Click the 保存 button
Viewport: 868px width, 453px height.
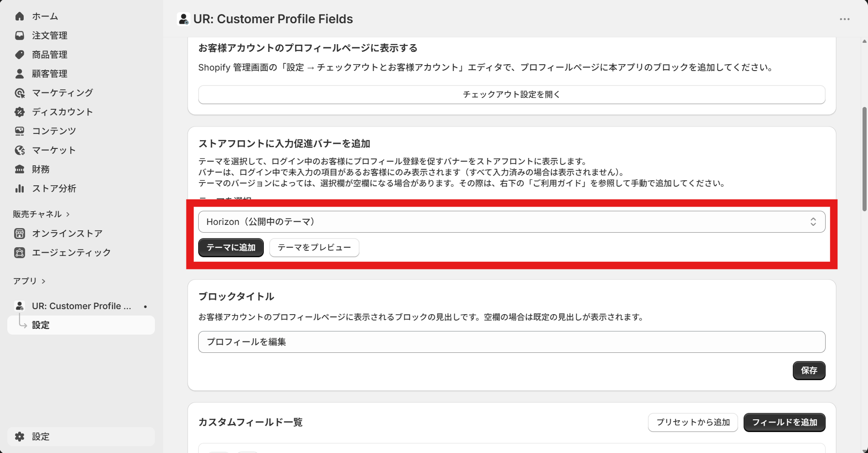click(x=809, y=371)
